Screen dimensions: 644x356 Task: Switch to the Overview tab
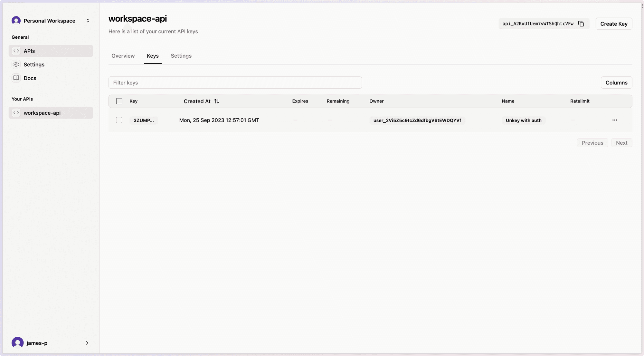pos(123,56)
